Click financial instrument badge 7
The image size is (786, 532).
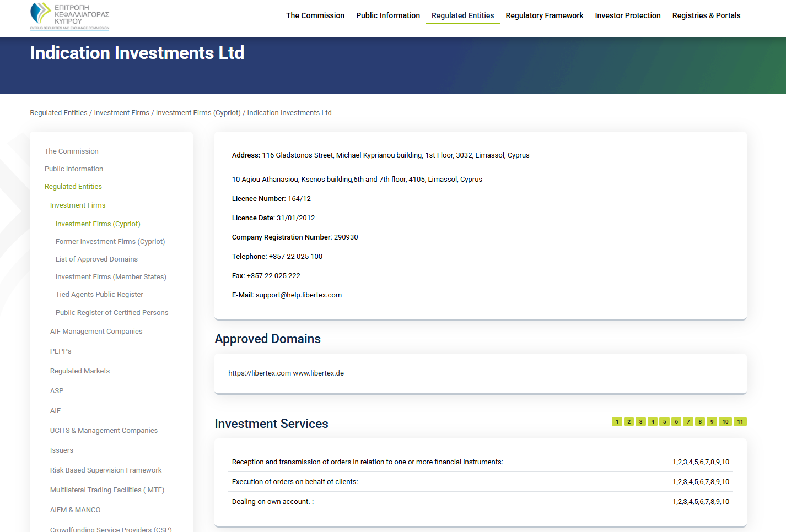coord(688,422)
